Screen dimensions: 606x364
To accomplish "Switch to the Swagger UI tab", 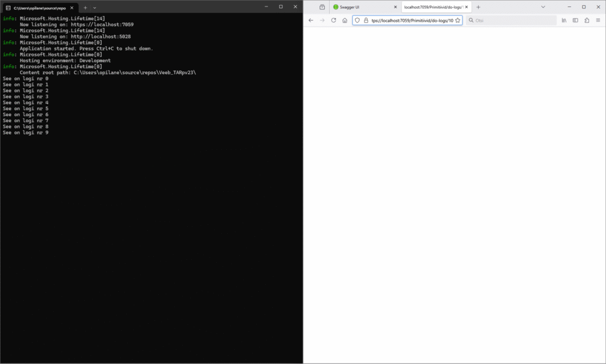I will pos(361,7).
